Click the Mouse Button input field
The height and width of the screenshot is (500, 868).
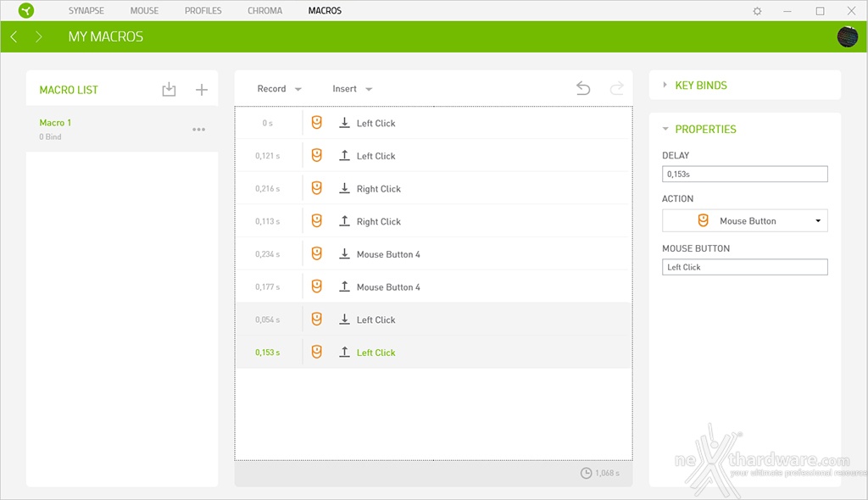[745, 267]
